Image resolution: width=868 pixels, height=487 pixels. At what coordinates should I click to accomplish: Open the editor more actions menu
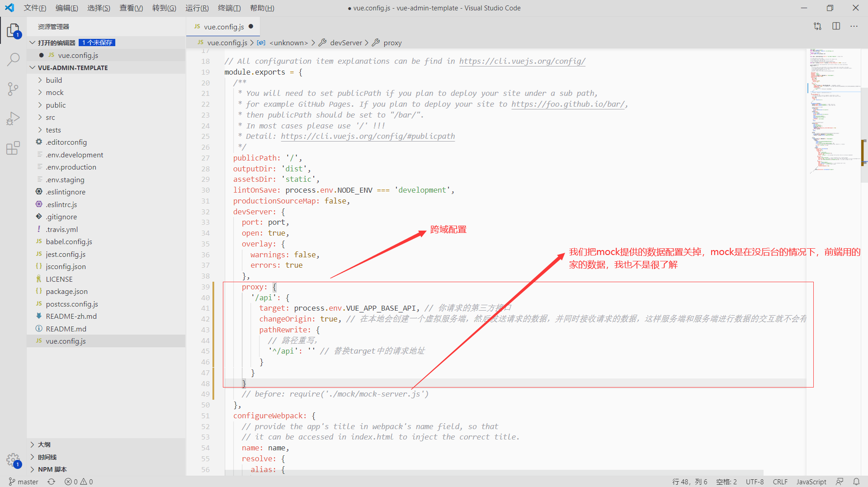(x=854, y=26)
